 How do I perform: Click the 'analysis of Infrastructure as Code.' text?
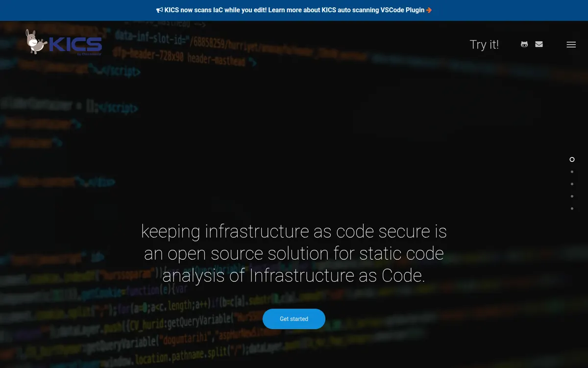click(x=294, y=276)
